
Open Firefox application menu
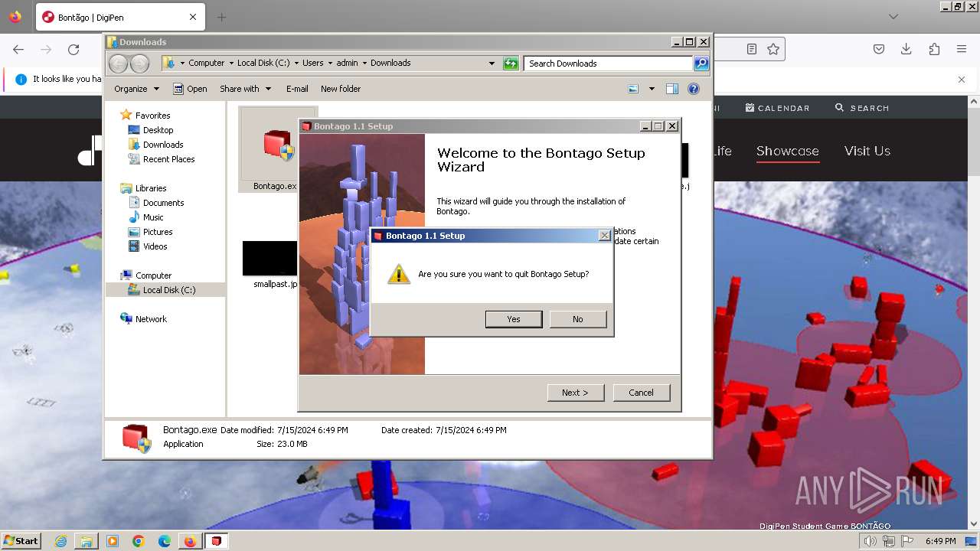pyautogui.click(x=962, y=49)
